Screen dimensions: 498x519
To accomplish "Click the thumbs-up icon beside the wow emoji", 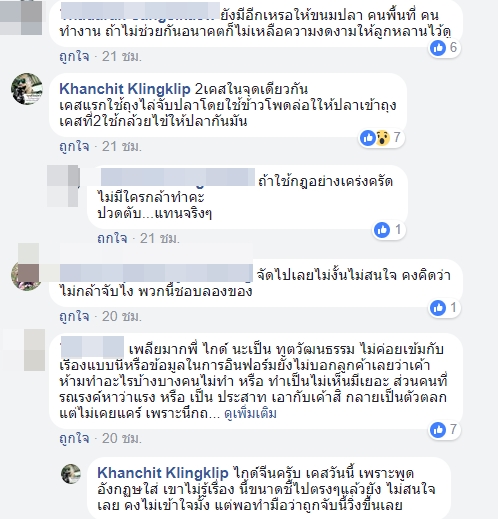I will [x=368, y=138].
